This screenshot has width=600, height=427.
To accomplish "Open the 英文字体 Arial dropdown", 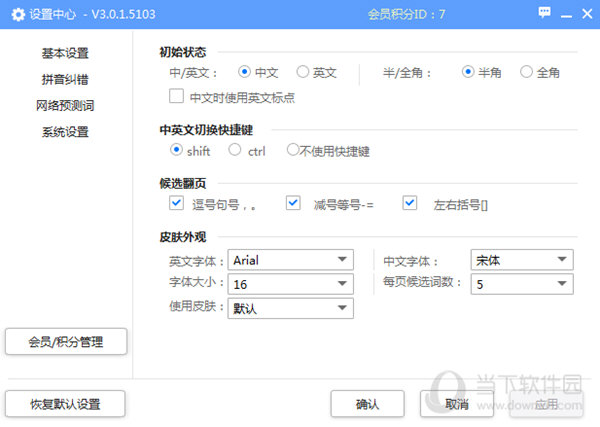I will 290,260.
